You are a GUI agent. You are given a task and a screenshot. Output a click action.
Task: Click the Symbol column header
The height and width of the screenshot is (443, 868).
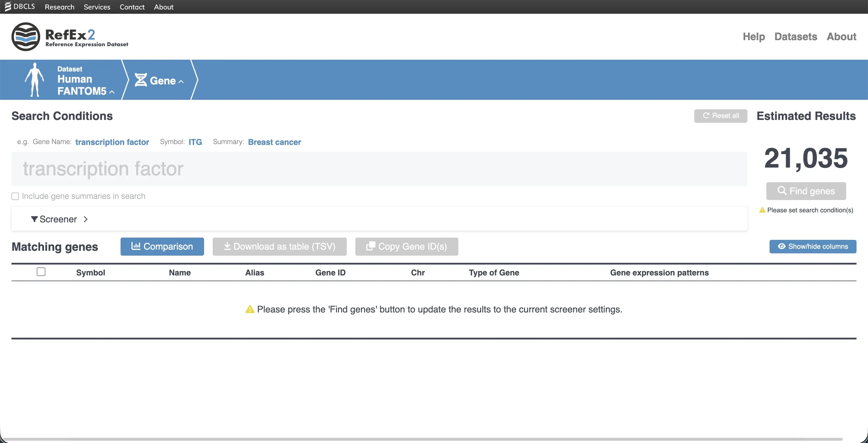pyautogui.click(x=91, y=273)
